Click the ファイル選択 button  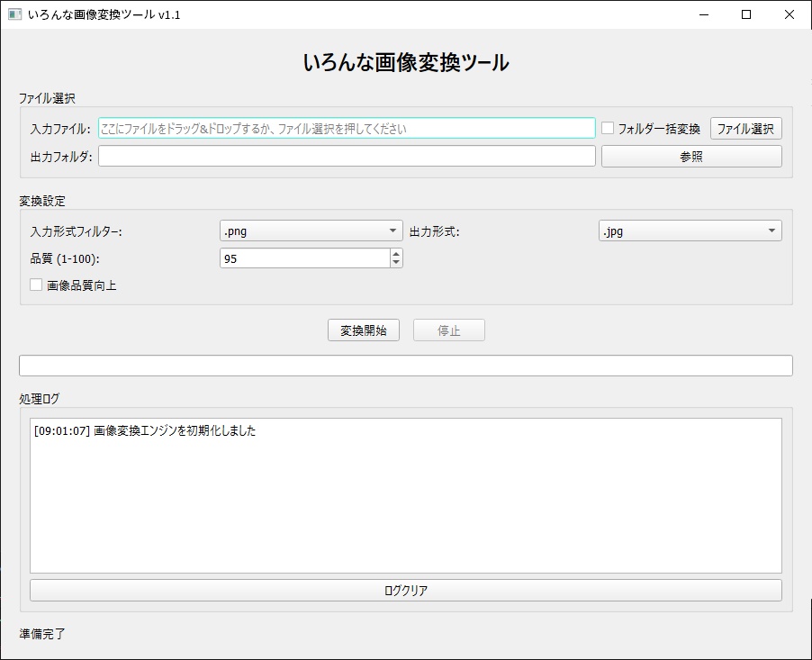click(x=746, y=128)
